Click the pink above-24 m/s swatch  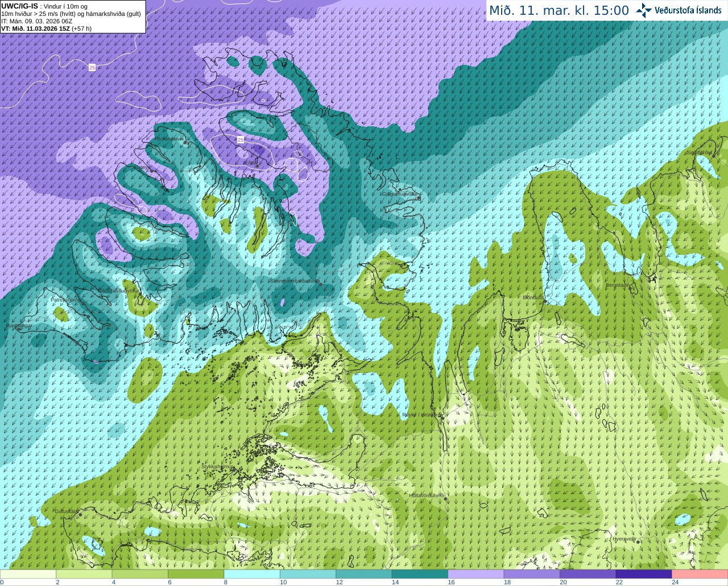pos(700,574)
